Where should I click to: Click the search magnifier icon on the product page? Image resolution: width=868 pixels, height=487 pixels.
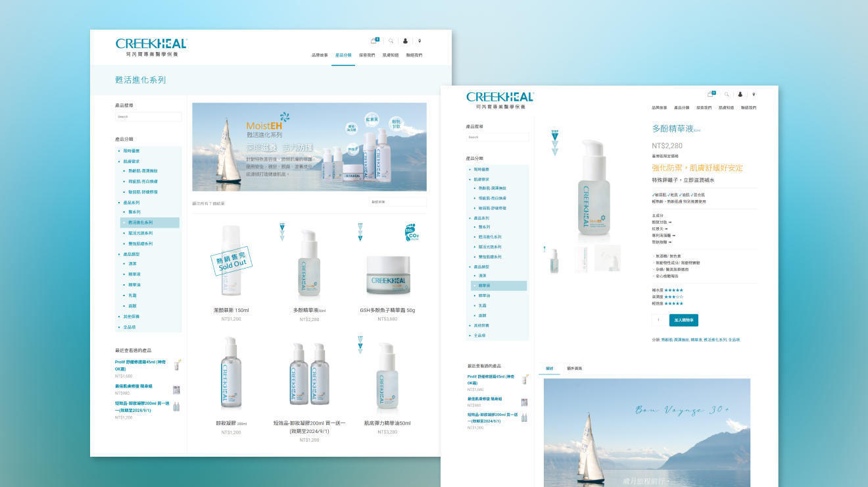727,94
